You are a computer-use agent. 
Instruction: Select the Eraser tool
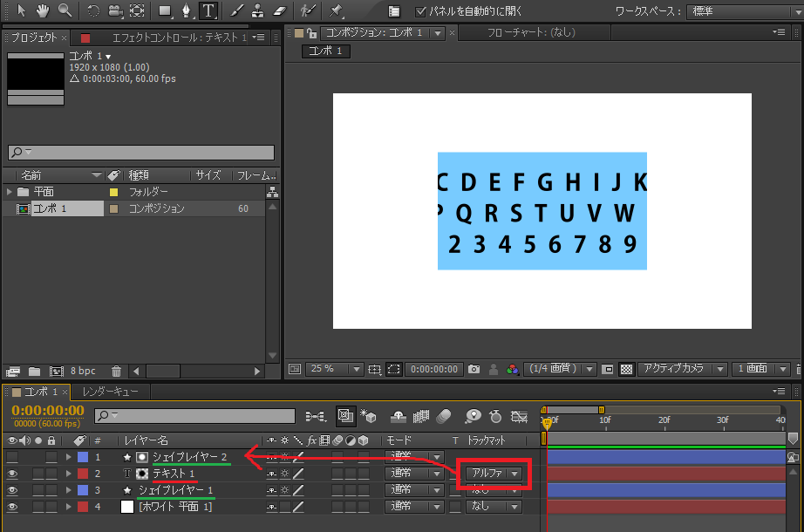279,10
